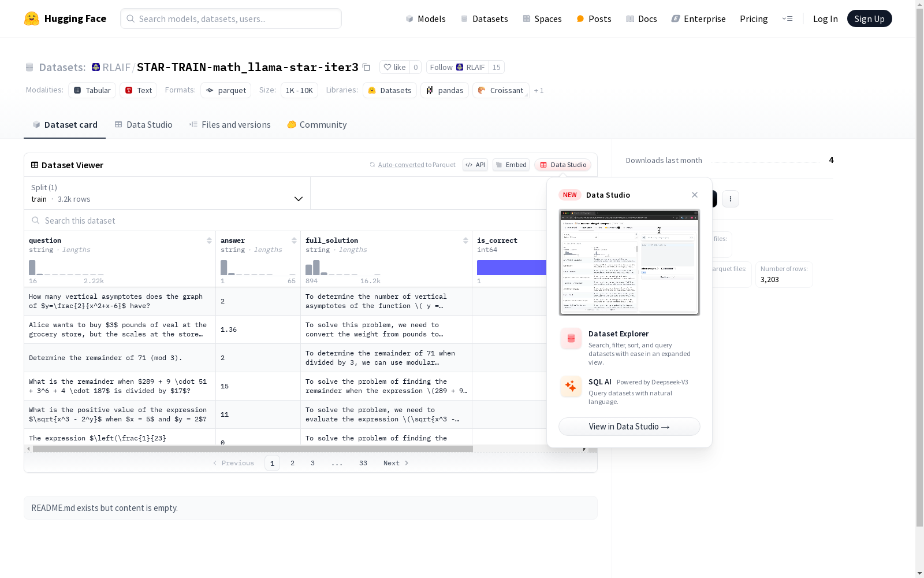
Task: Click the Hugging Face logo icon
Action: [x=32, y=18]
